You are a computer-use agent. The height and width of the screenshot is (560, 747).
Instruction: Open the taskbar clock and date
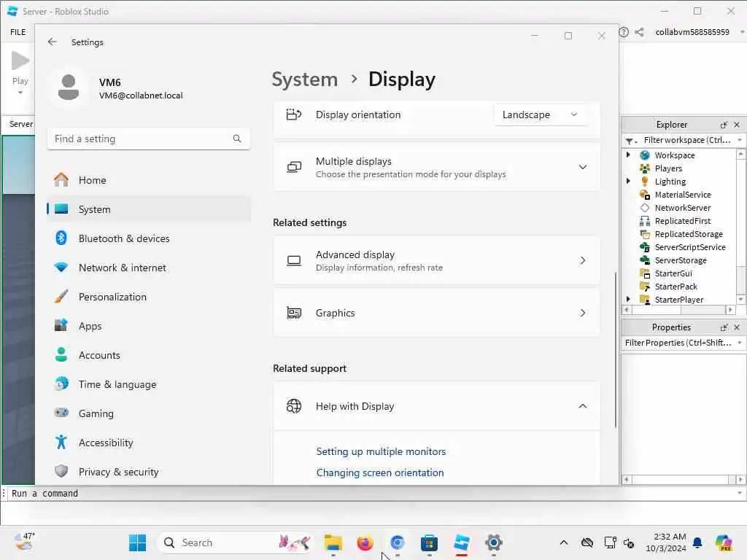point(665,542)
